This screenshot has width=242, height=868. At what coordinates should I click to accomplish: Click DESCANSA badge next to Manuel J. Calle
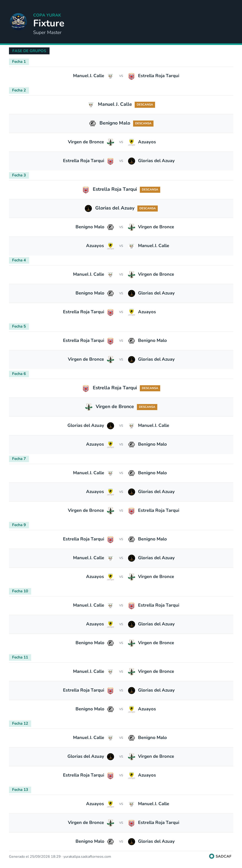click(145, 104)
